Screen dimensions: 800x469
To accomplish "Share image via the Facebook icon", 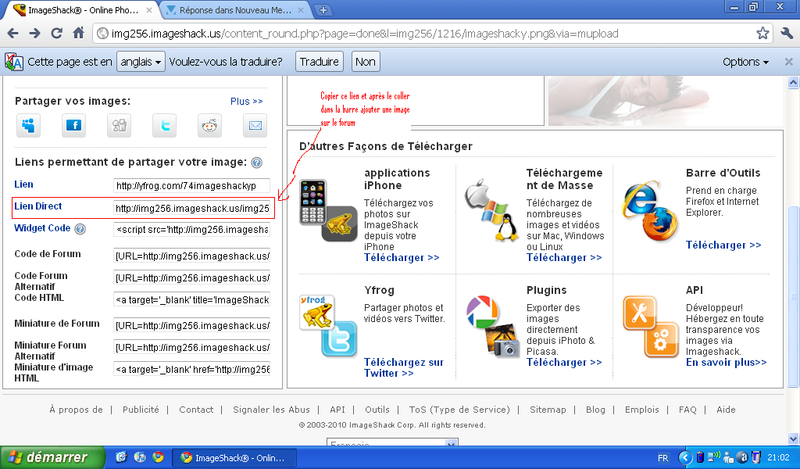I will pos(73,125).
